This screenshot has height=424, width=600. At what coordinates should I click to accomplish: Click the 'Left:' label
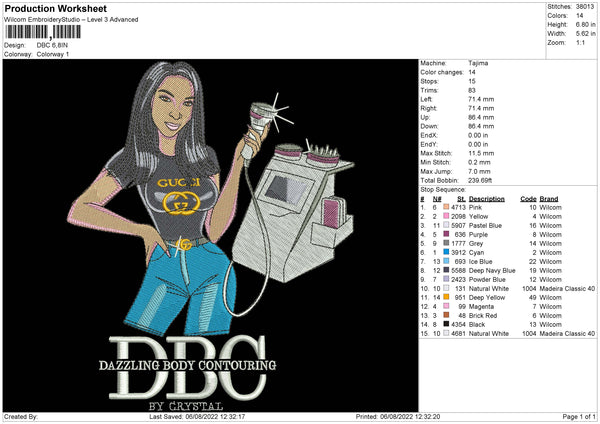pyautogui.click(x=426, y=99)
